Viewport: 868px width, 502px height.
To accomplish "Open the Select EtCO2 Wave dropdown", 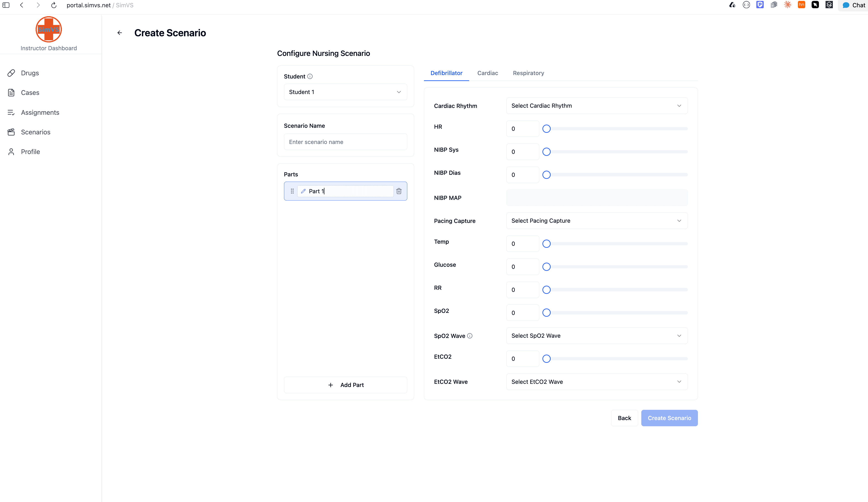I will pos(596,382).
